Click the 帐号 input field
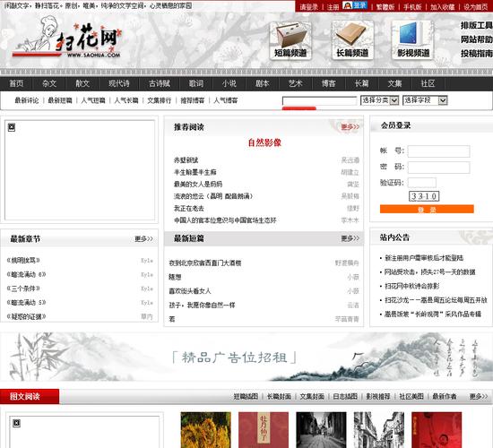 (438, 151)
